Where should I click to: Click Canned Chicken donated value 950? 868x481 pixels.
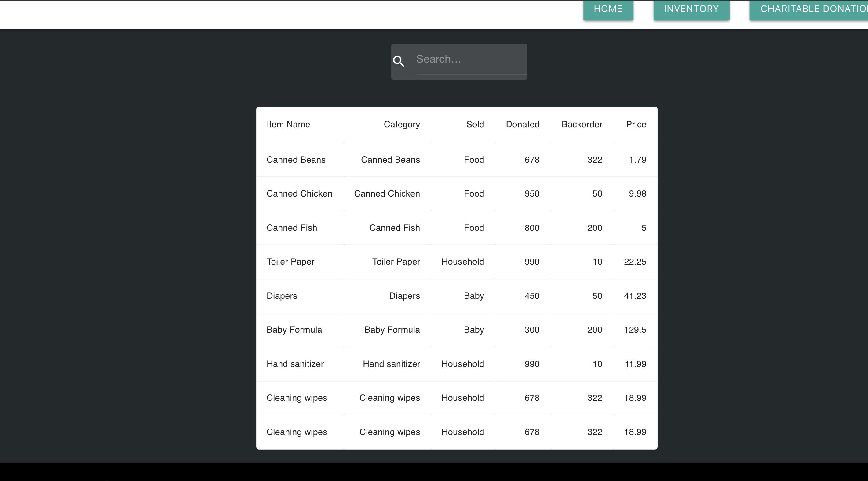tap(532, 194)
